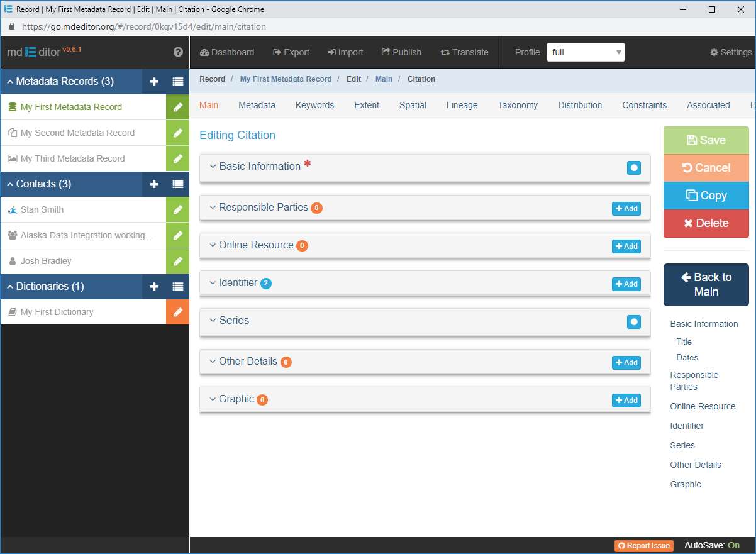
Task: Open the Export toolbar item
Action: tap(291, 52)
